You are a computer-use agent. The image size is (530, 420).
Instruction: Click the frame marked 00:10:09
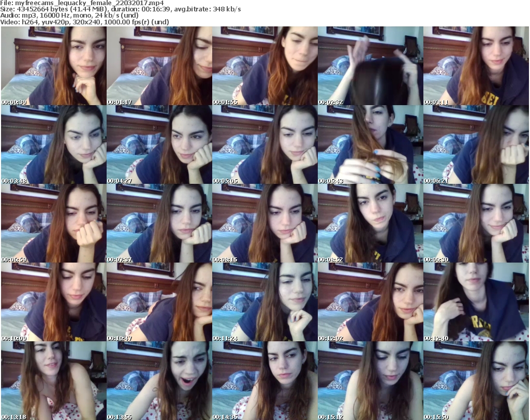click(x=54, y=302)
